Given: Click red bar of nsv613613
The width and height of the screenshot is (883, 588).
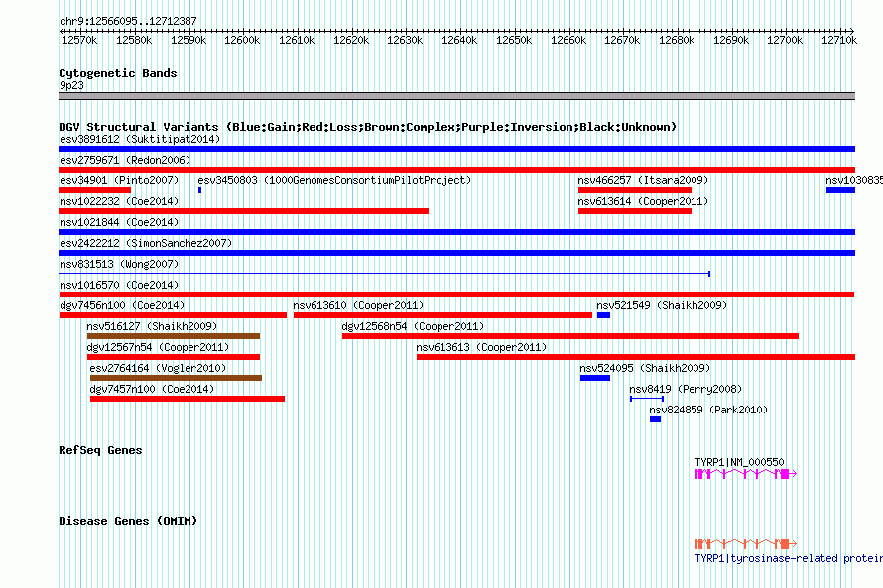Looking at the screenshot, I should tap(636, 357).
